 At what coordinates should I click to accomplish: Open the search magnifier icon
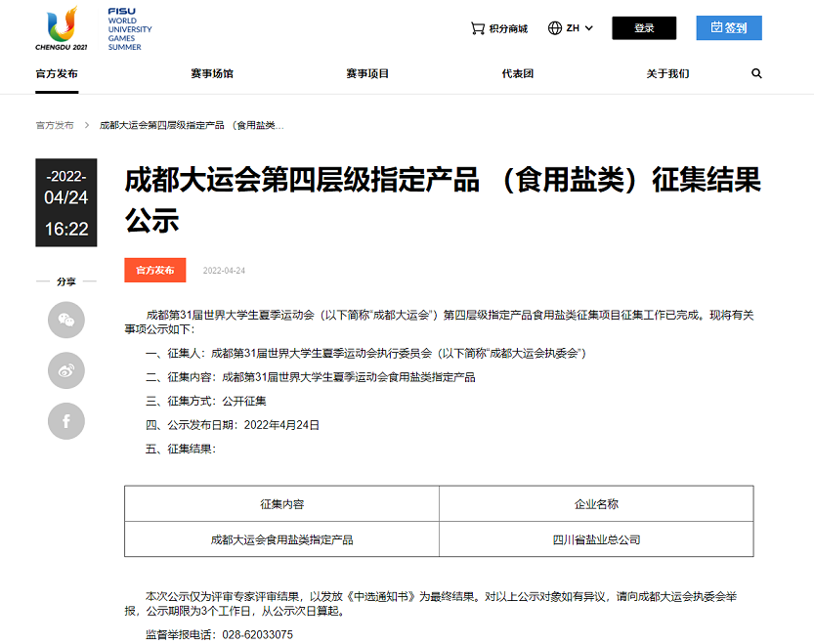tap(756, 73)
